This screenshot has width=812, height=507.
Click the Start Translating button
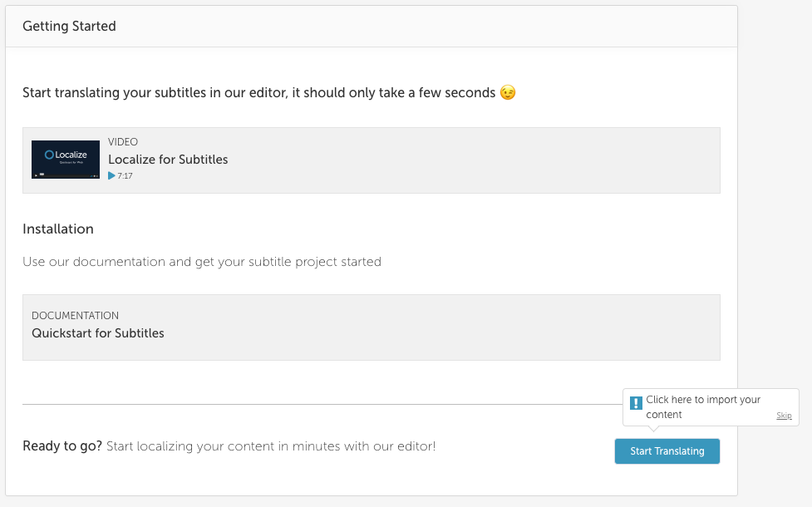[x=667, y=451]
